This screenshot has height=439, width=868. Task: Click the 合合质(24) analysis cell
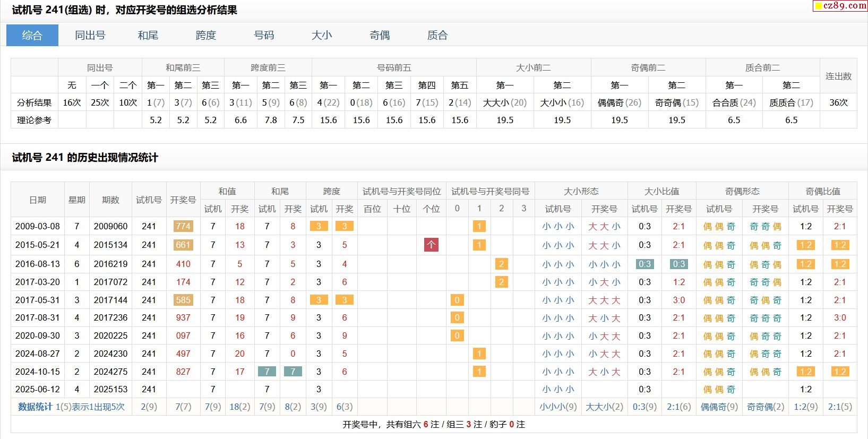[x=734, y=102]
